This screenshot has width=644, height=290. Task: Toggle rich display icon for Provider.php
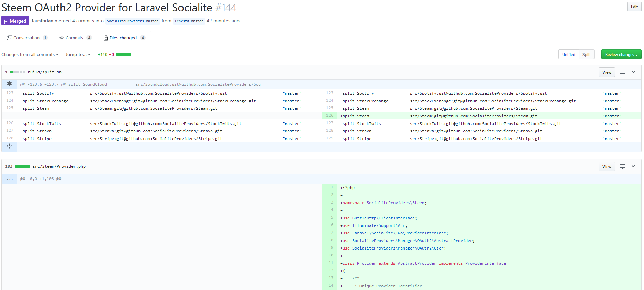(x=622, y=166)
